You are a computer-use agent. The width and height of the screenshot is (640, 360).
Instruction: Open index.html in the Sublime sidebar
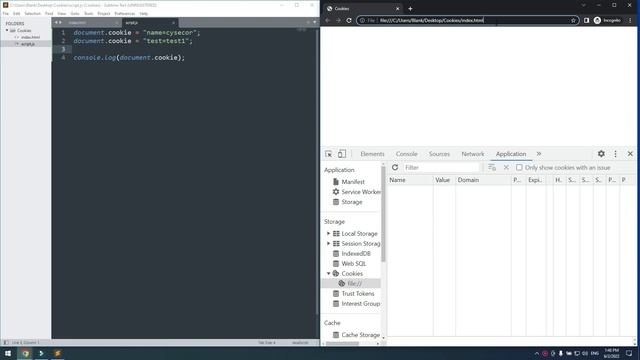[x=30, y=37]
